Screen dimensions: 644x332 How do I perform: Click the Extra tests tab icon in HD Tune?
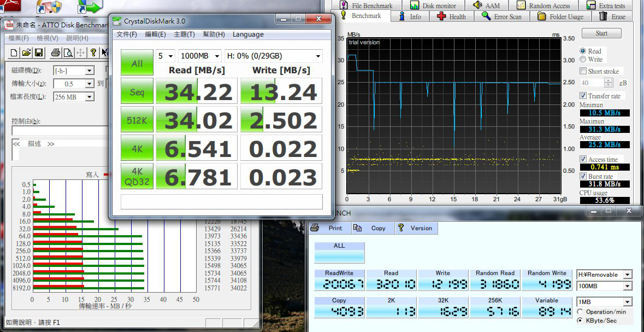pyautogui.click(x=591, y=5)
